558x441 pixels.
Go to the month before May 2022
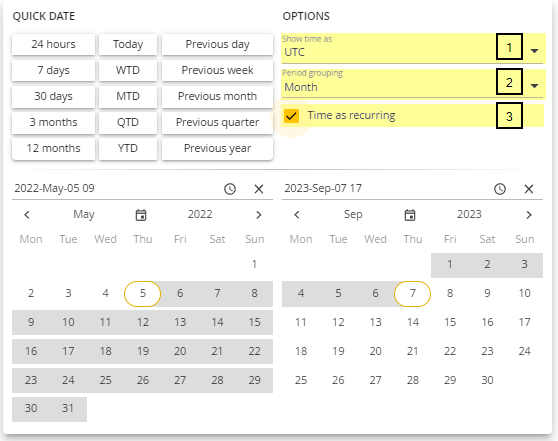point(27,215)
